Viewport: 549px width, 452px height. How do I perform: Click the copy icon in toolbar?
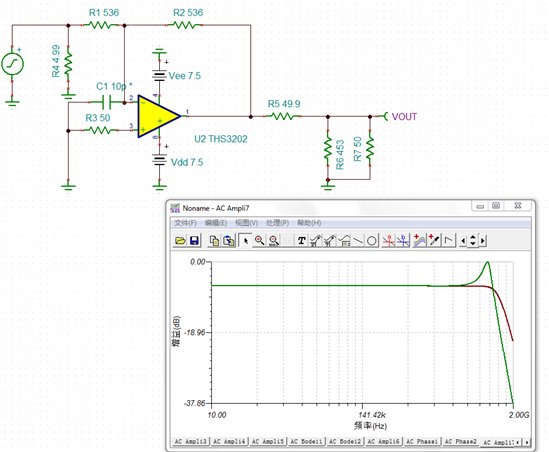point(214,241)
